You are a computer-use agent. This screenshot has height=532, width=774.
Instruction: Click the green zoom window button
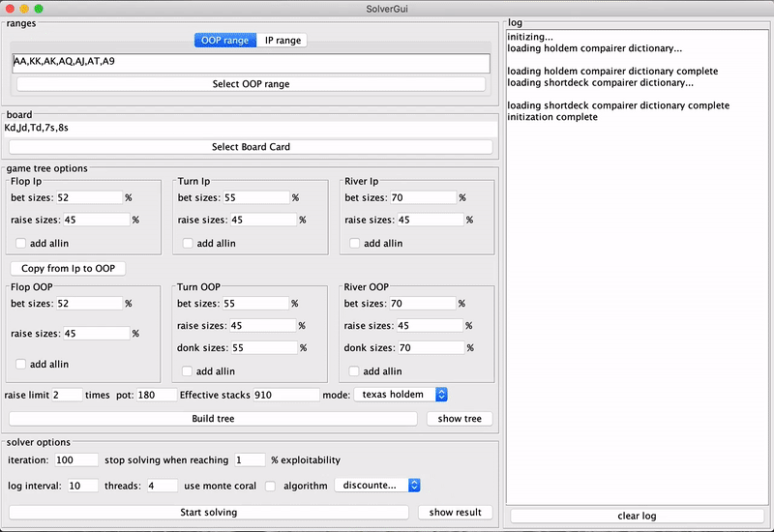click(39, 9)
